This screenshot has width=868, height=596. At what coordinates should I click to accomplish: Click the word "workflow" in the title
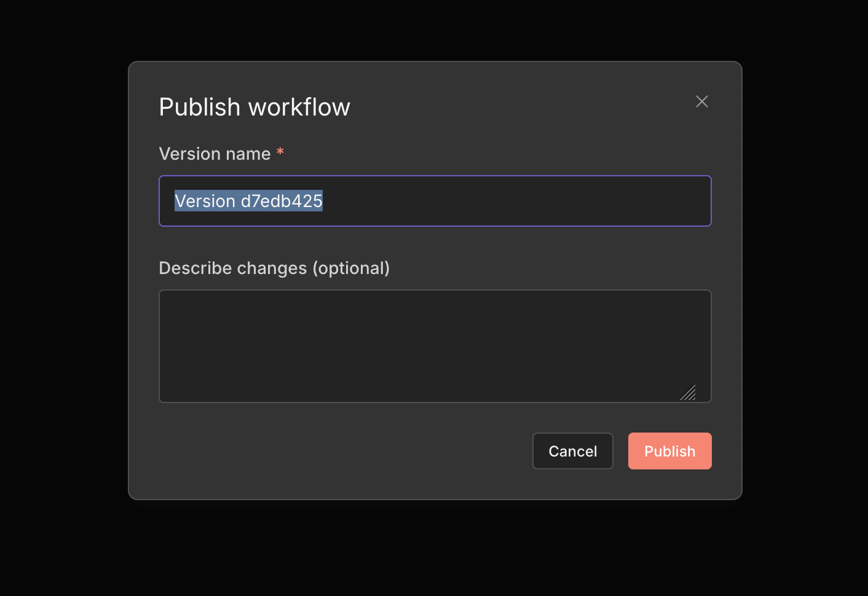(x=299, y=107)
